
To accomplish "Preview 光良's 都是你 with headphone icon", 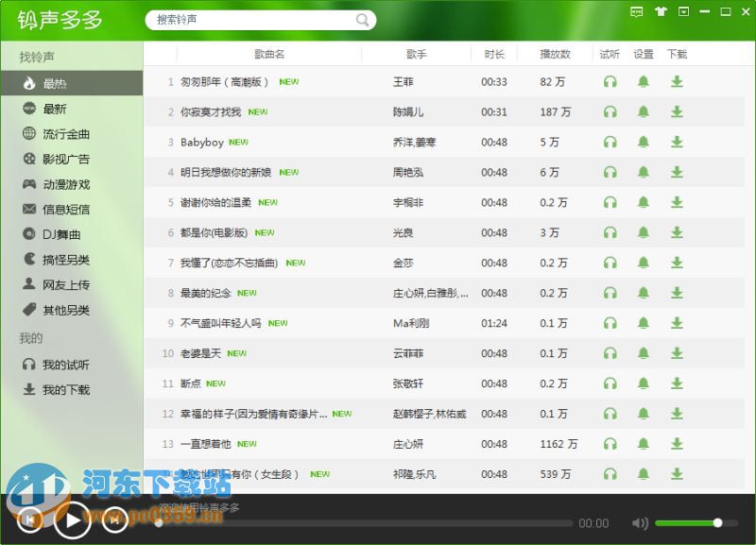I will tap(610, 232).
